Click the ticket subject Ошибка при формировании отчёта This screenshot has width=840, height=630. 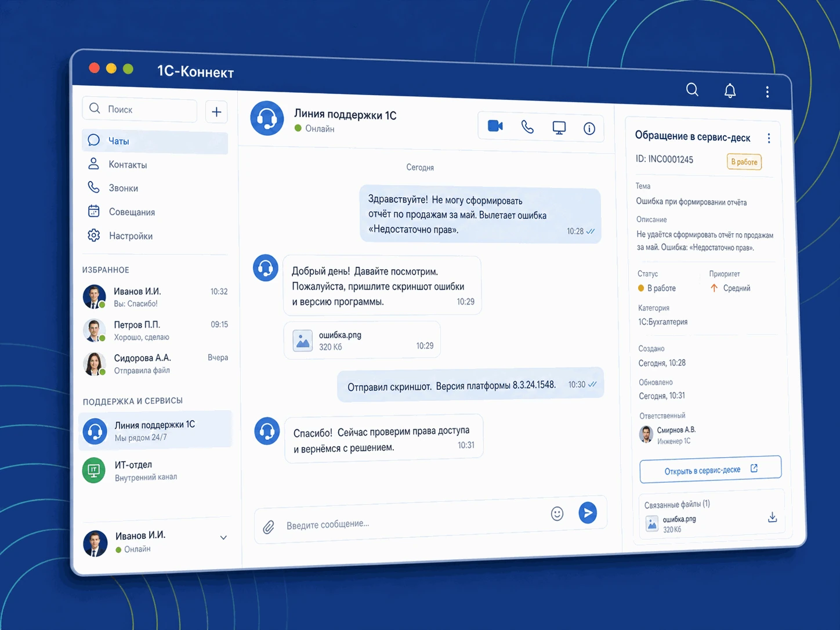(691, 201)
